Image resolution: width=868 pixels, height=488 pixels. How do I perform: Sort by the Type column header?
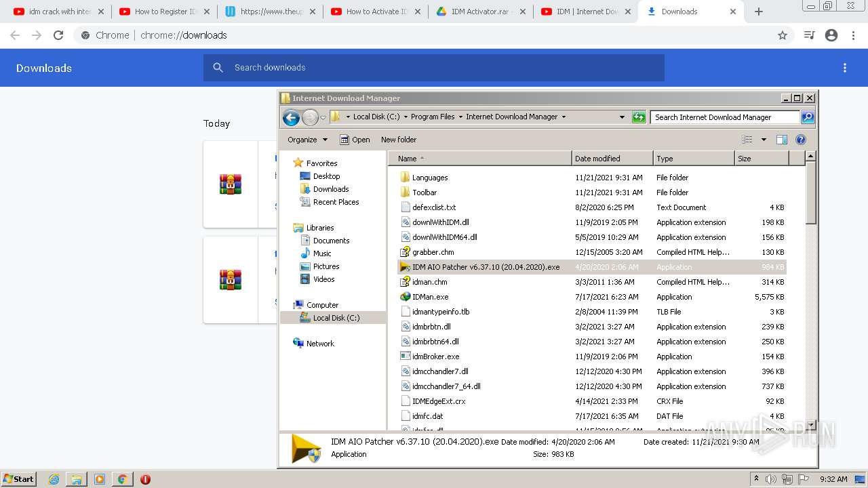coord(694,159)
